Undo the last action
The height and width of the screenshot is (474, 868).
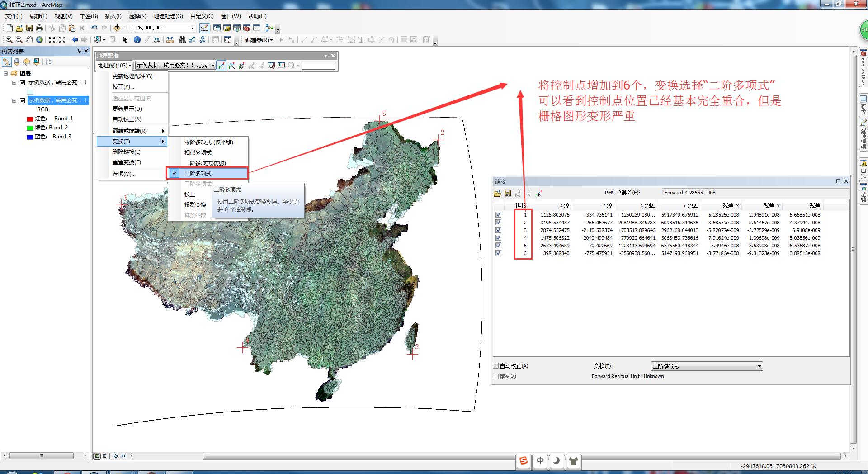click(x=94, y=28)
